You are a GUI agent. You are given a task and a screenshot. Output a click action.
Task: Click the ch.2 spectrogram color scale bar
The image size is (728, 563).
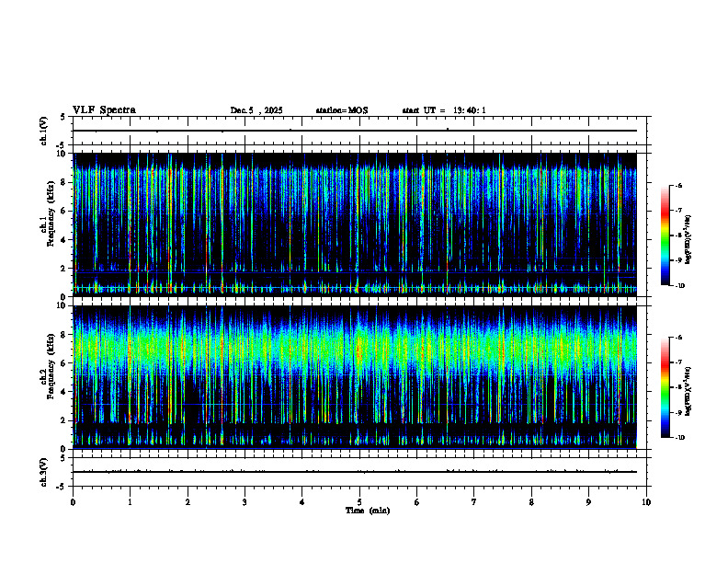click(665, 387)
